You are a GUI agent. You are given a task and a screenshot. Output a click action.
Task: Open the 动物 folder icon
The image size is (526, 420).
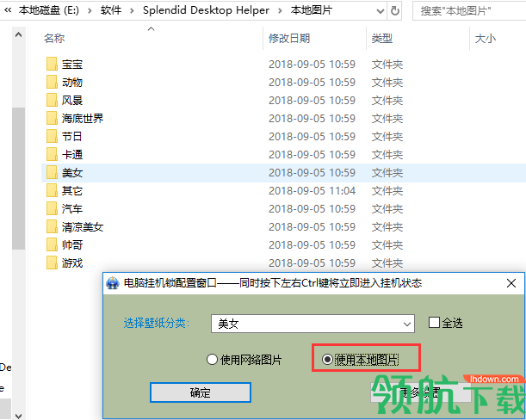pos(52,82)
